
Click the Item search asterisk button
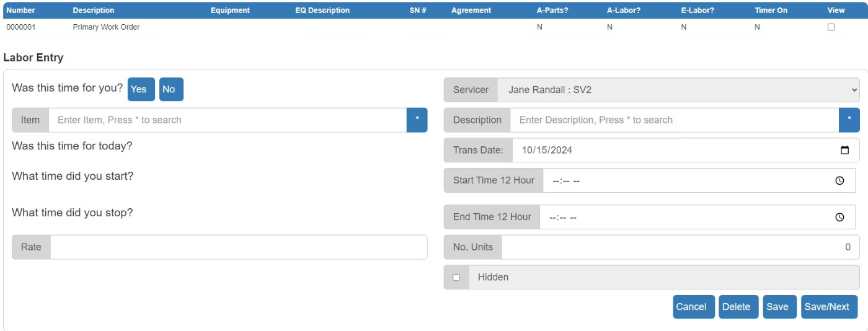click(x=417, y=120)
